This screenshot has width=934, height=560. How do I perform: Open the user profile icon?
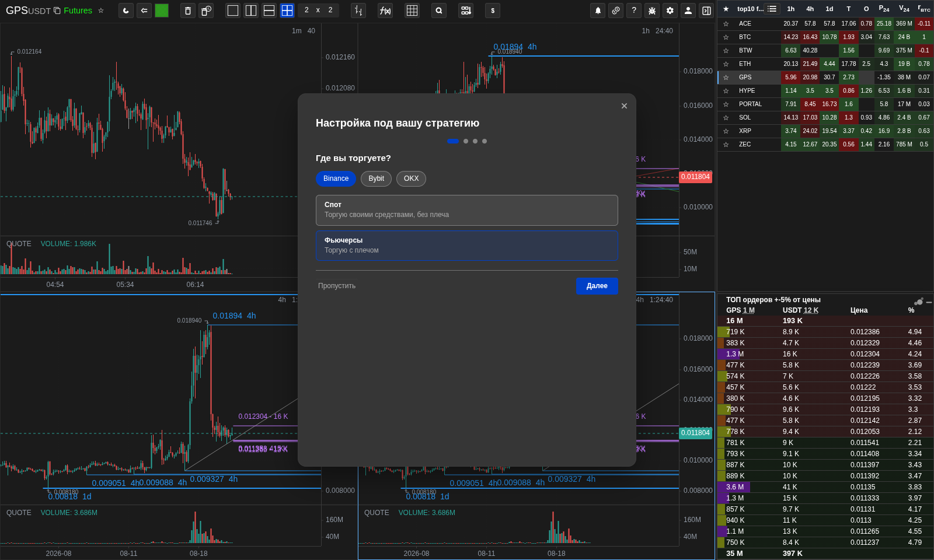688,10
